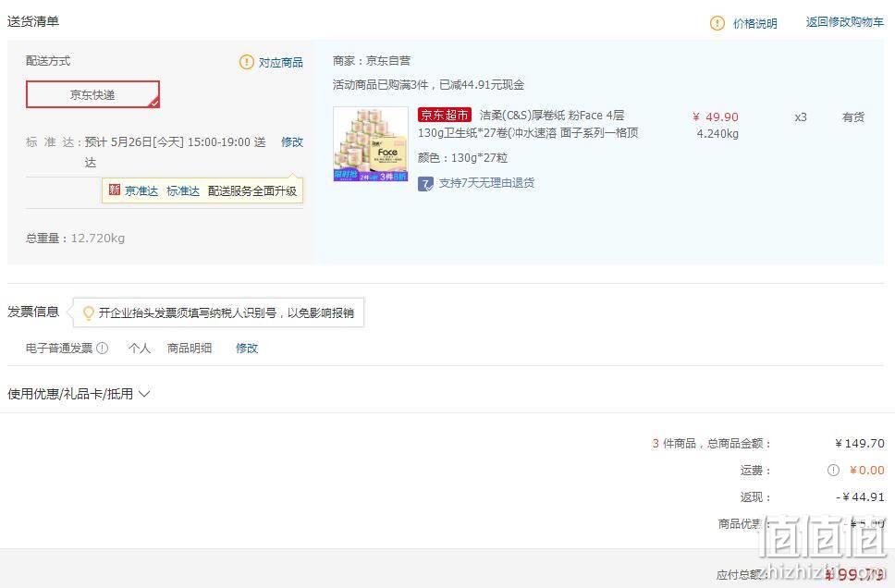The image size is (895, 588).
Task: Click the 新 badge icon in delivery notice
Action: pos(114,190)
